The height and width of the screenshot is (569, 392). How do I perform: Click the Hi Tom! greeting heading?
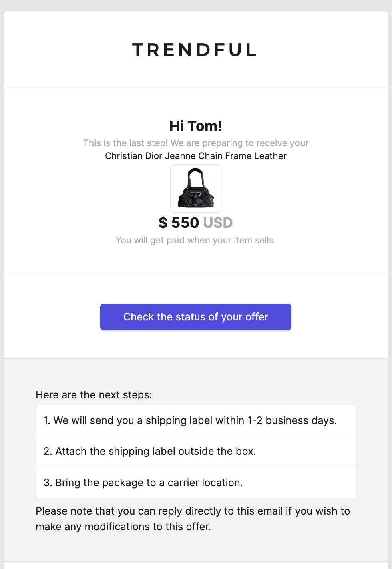[195, 126]
